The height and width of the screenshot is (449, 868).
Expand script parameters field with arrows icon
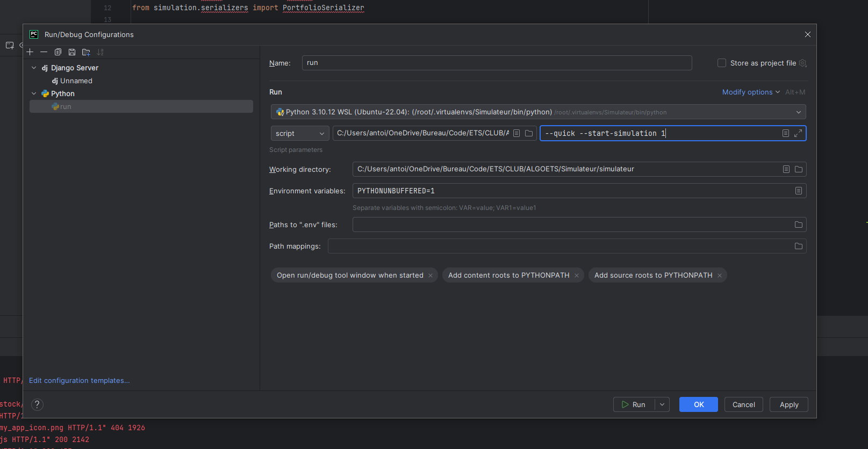(x=798, y=133)
